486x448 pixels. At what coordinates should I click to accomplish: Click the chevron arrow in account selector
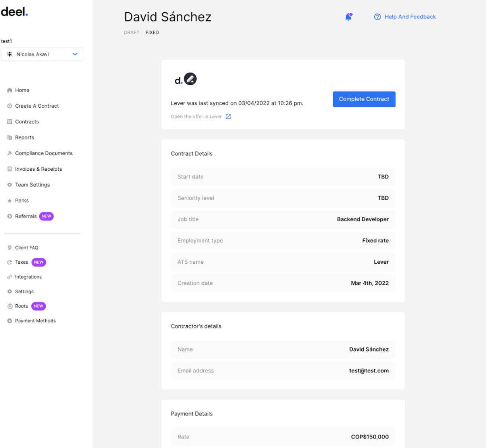(x=75, y=54)
